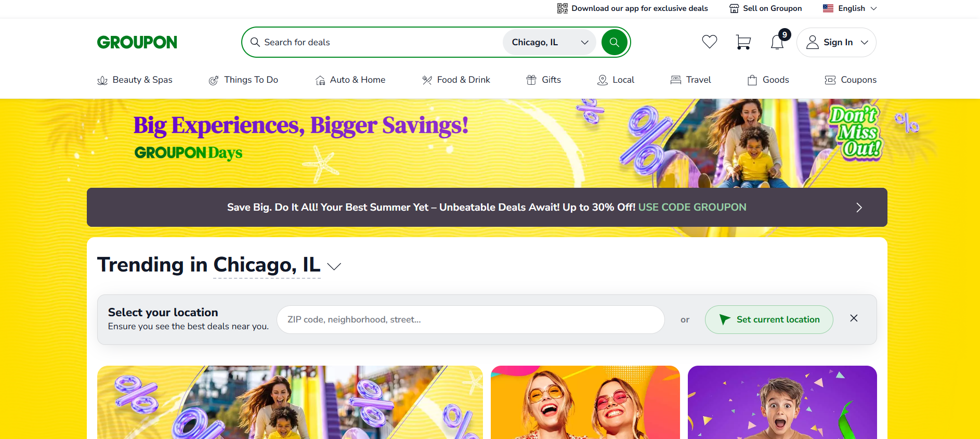980x439 pixels.
Task: Click the USE CODE GROUPON promo link
Action: (x=692, y=207)
